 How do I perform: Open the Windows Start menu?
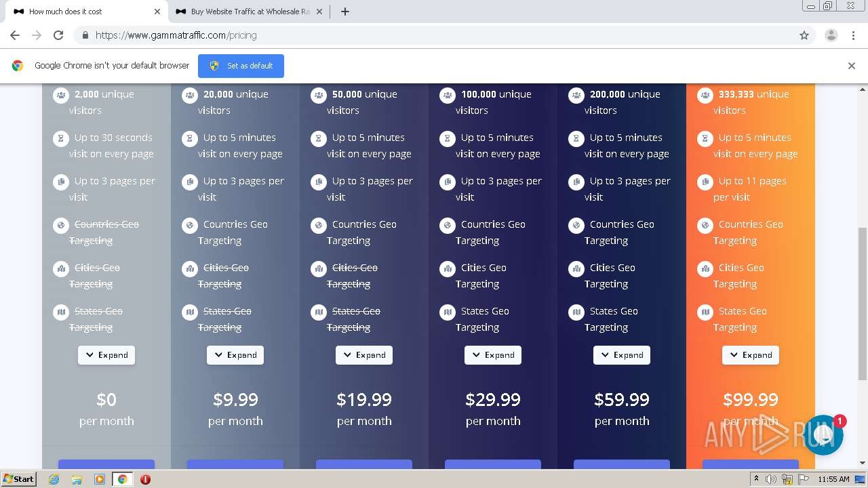tap(19, 479)
